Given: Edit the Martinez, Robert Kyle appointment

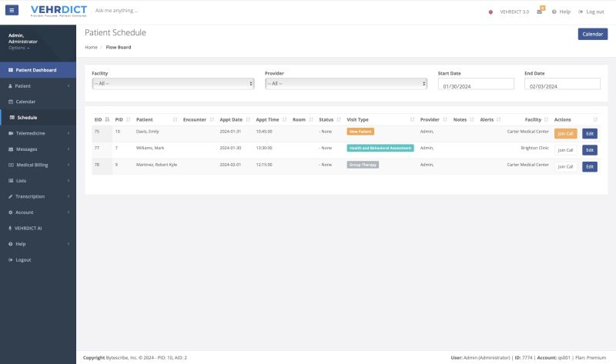Looking at the screenshot, I should (590, 167).
